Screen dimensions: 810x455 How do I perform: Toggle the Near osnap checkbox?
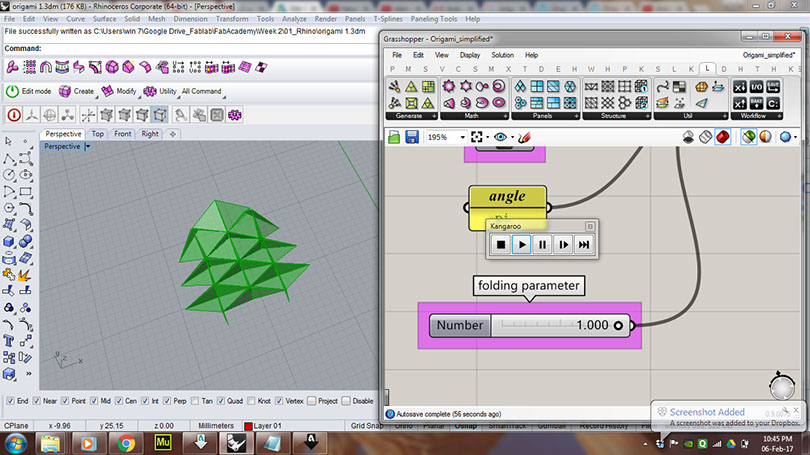click(36, 401)
